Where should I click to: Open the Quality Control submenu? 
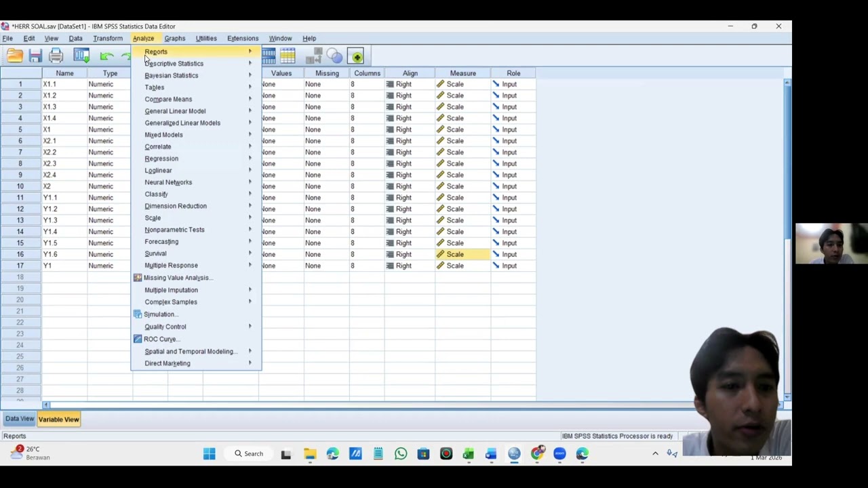click(x=196, y=327)
